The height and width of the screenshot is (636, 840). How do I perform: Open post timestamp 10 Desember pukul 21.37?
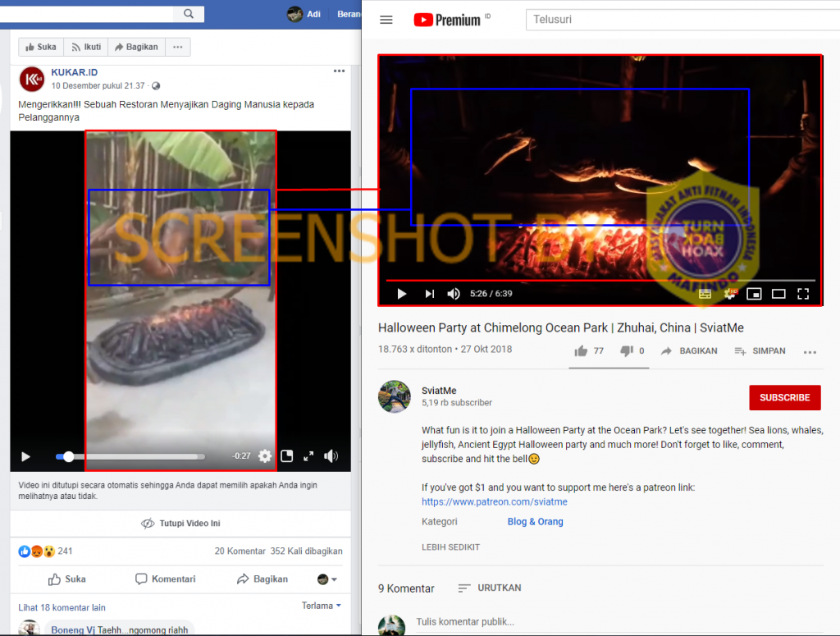point(98,85)
